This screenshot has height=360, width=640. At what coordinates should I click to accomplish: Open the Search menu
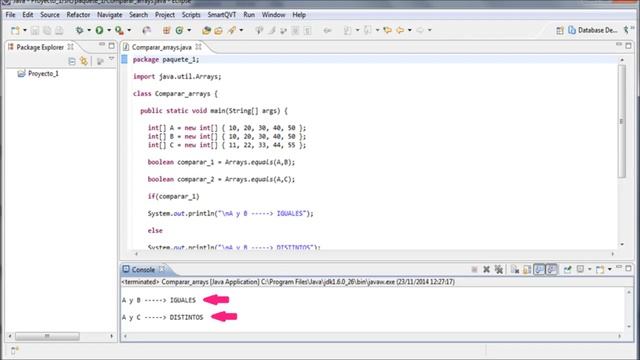pyautogui.click(x=138, y=15)
